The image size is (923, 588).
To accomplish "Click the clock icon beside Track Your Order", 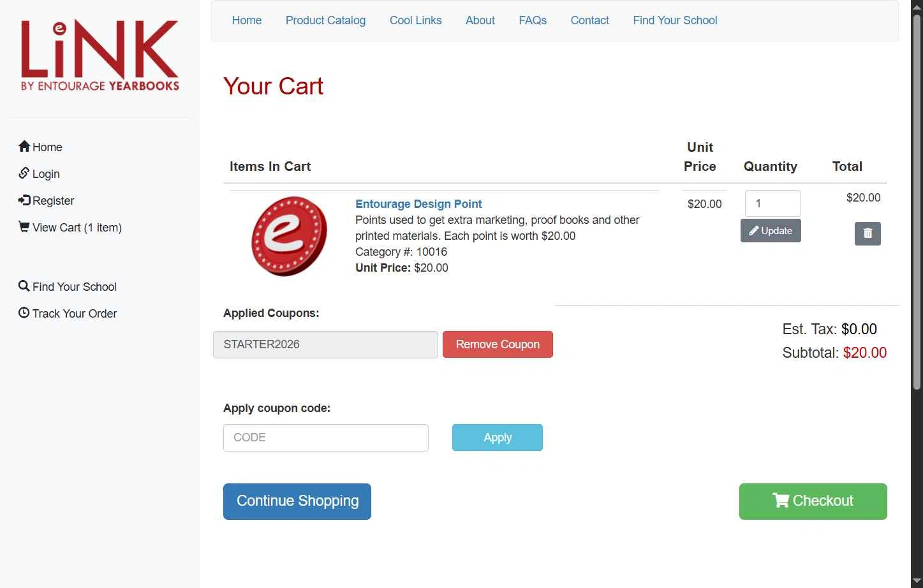I will pos(24,313).
